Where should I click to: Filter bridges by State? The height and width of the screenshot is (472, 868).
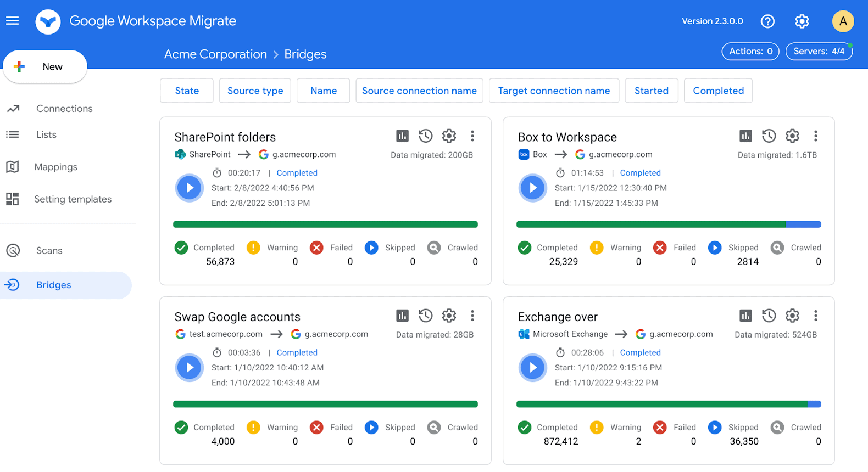pos(187,91)
